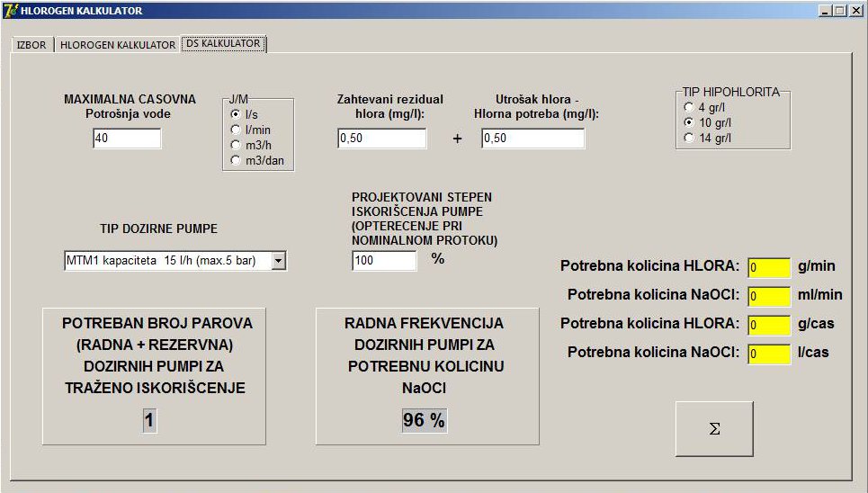
Task: Switch to the IZBOR tab
Action: pyautogui.click(x=31, y=45)
